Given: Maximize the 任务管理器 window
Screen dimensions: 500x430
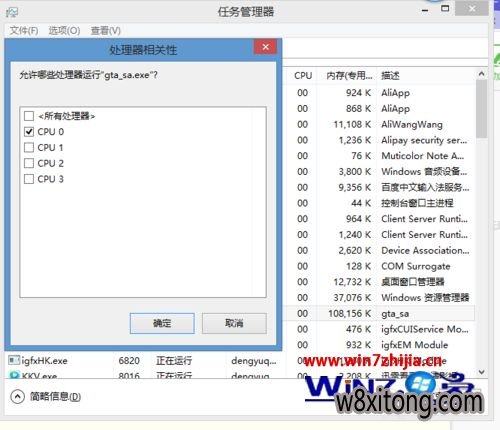Looking at the screenshot, I should (x=445, y=9).
